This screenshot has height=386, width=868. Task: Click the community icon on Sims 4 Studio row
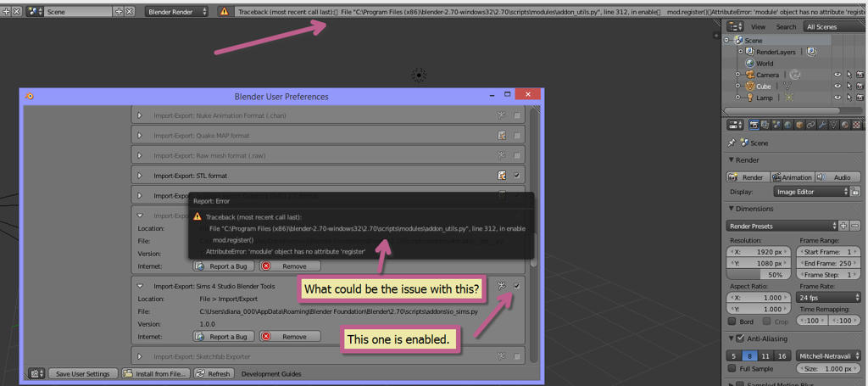click(x=502, y=286)
